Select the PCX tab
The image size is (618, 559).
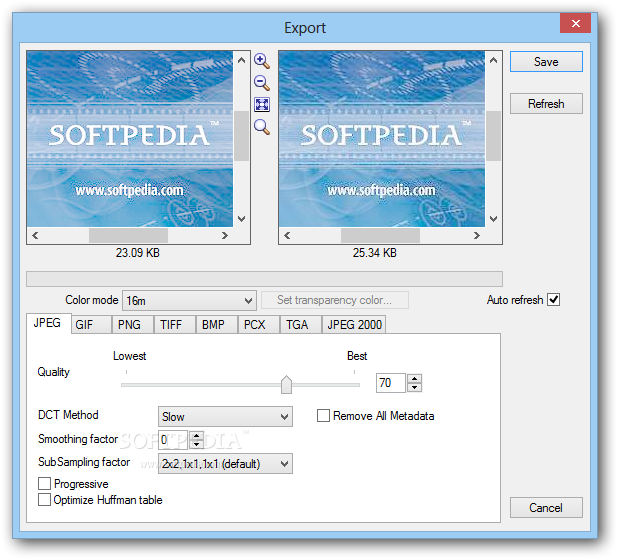pos(259,324)
